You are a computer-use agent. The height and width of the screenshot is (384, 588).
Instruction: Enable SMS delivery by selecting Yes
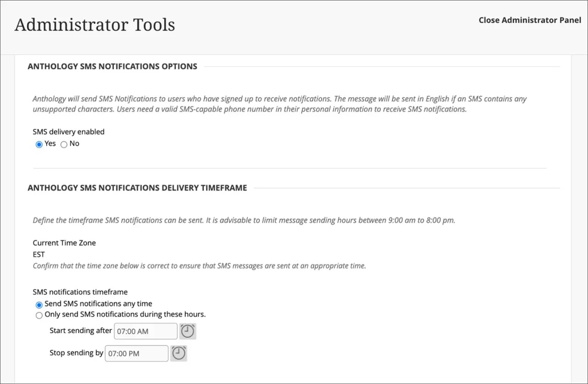(39, 144)
